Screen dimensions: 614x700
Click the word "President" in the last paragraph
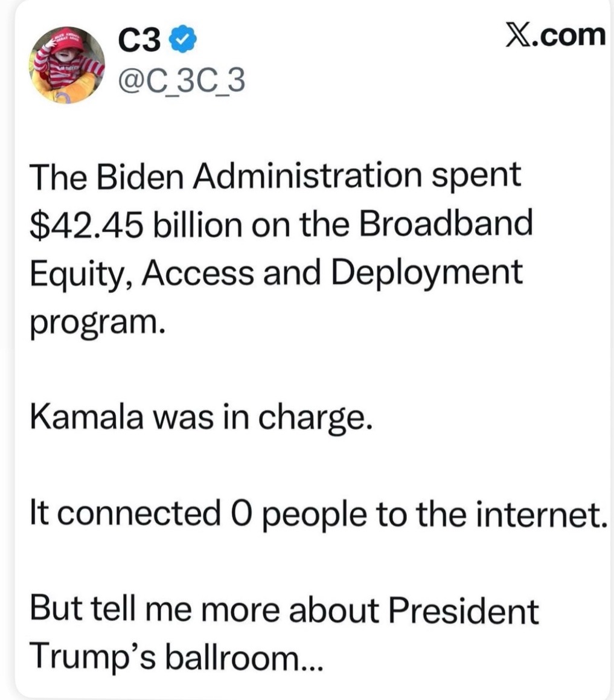pos(462,610)
